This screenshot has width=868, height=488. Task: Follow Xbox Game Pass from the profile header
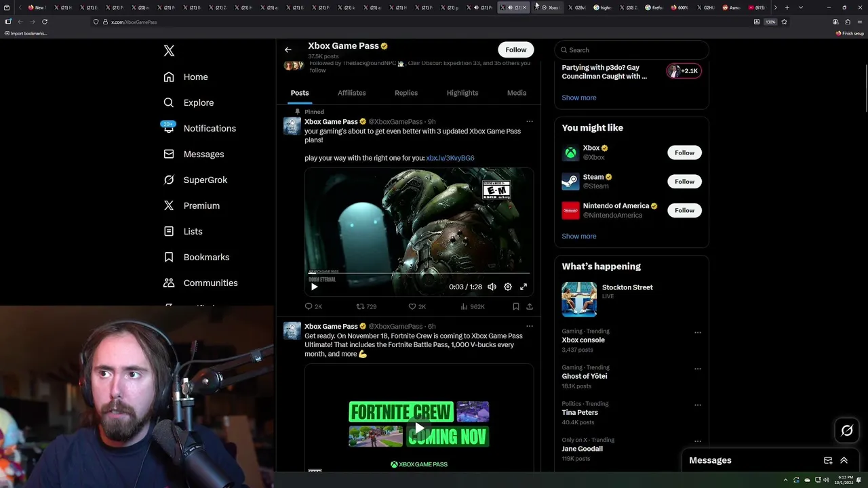coord(516,49)
